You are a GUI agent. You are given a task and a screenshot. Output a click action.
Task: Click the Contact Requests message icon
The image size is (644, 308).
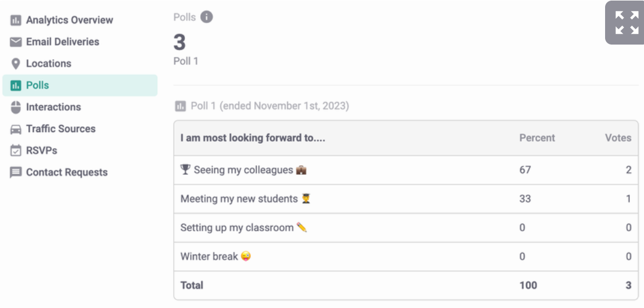tap(16, 173)
